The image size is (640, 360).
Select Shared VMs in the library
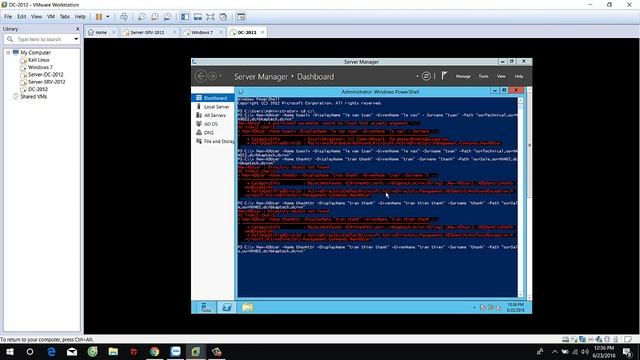click(33, 97)
